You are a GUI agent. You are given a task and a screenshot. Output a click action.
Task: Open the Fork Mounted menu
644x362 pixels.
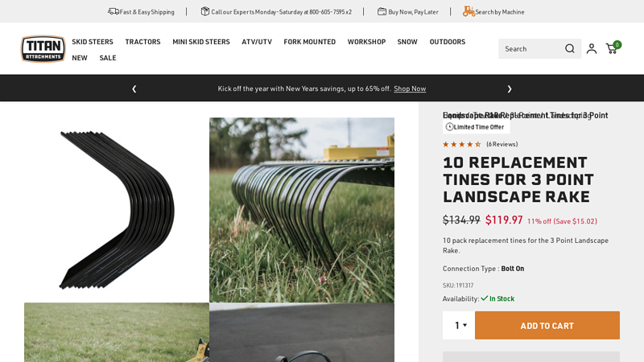point(309,42)
